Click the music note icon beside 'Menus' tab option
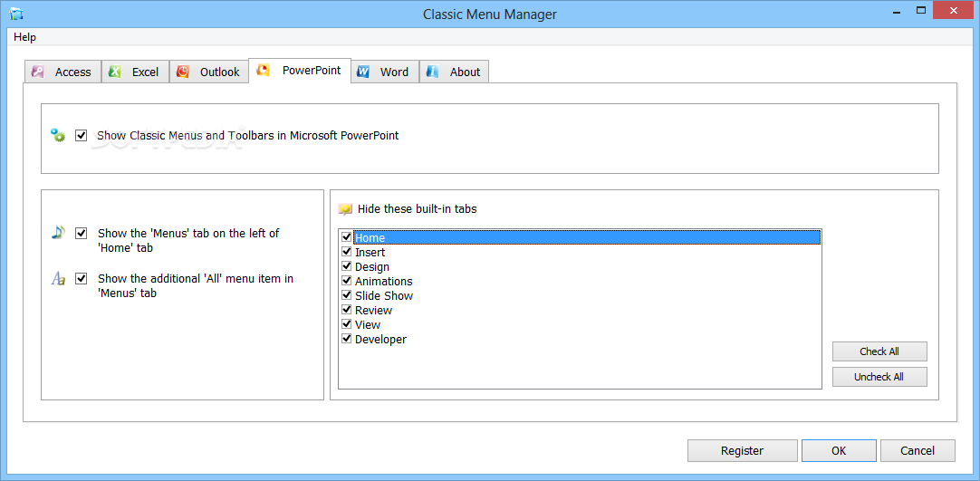This screenshot has width=980, height=481. coord(57,233)
